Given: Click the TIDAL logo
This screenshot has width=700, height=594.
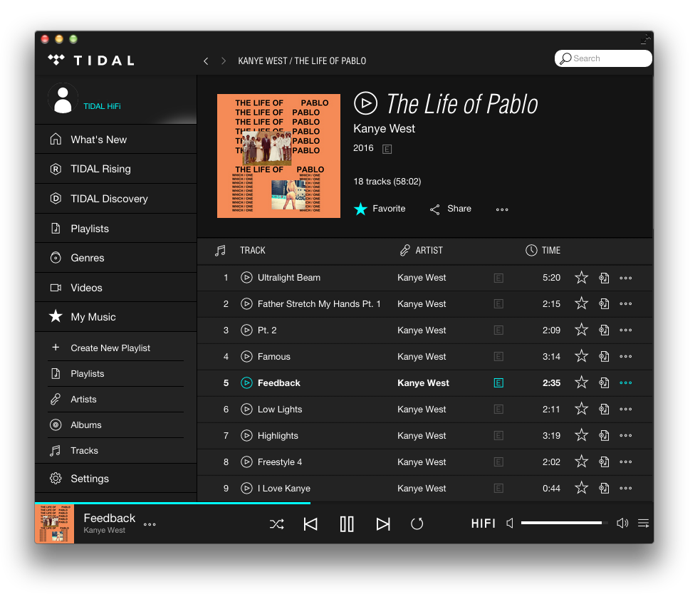Looking at the screenshot, I should click(91, 61).
